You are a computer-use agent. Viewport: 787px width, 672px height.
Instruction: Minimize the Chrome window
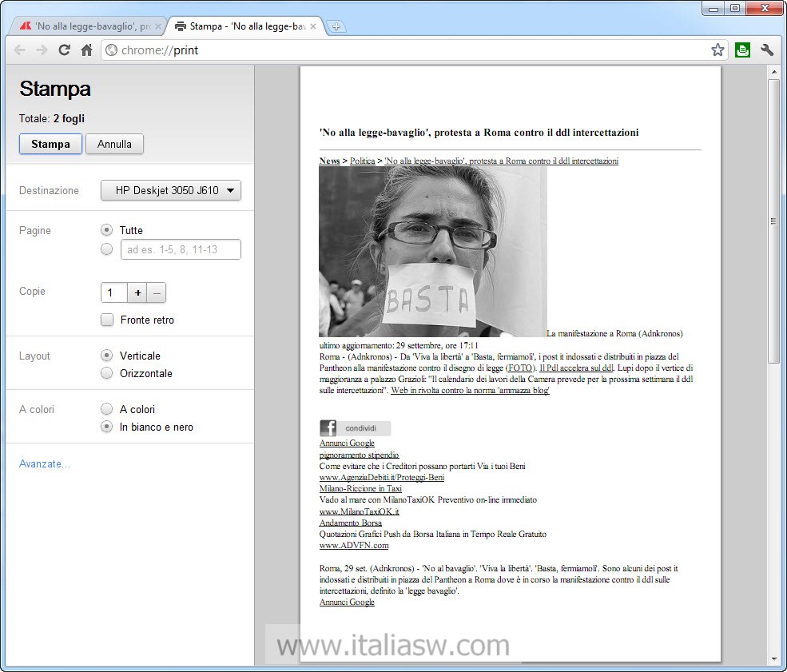713,9
